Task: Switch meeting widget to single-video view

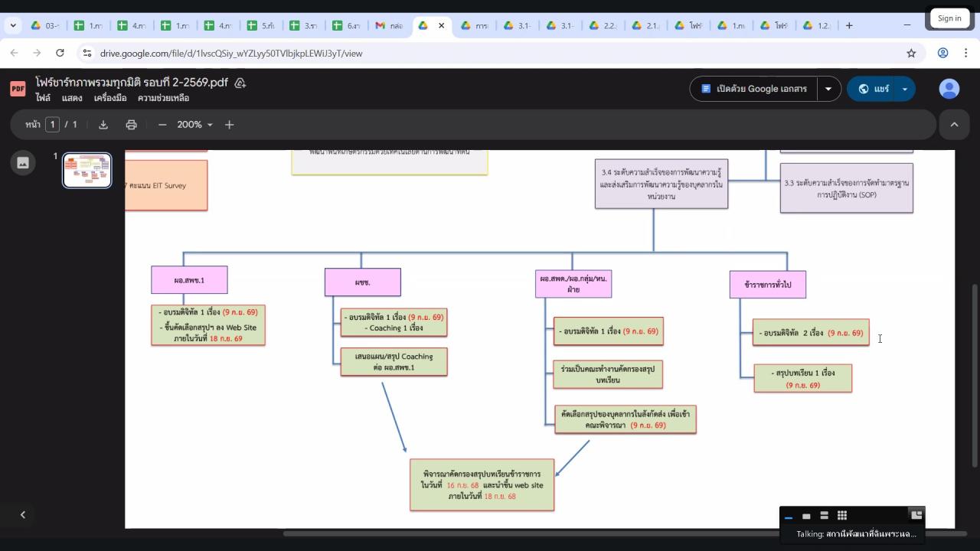Action: 806,517
